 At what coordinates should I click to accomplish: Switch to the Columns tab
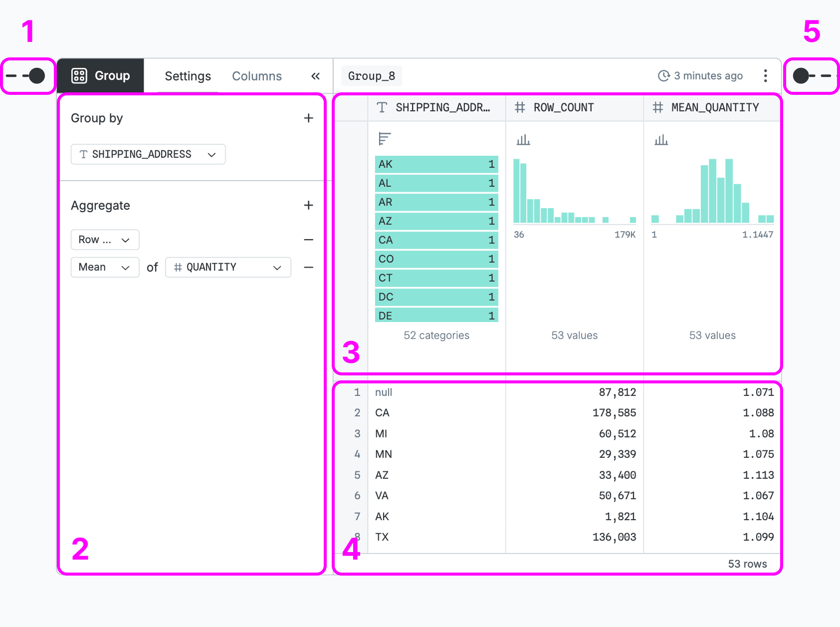coord(257,76)
